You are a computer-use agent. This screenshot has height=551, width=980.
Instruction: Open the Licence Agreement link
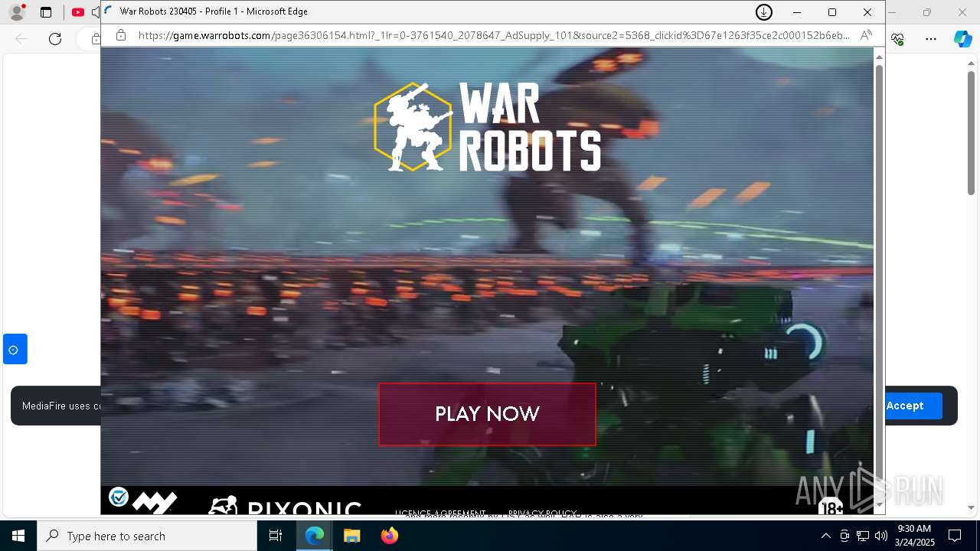pyautogui.click(x=440, y=513)
